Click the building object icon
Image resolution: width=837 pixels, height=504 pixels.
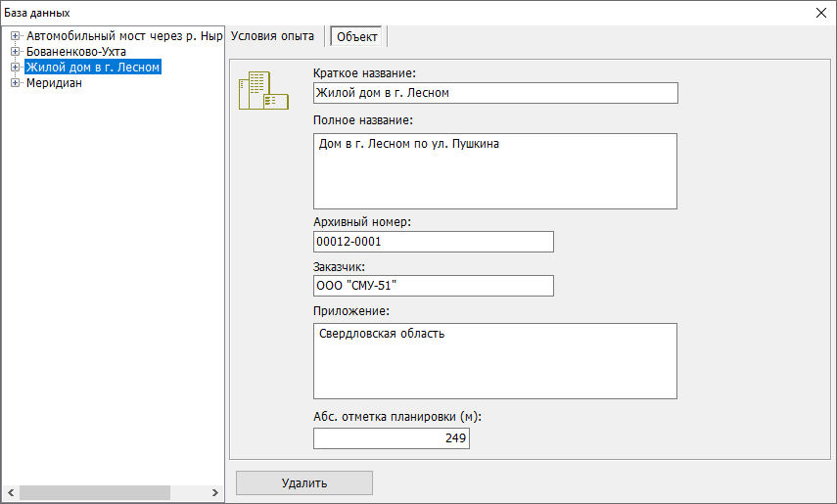pyautogui.click(x=263, y=90)
